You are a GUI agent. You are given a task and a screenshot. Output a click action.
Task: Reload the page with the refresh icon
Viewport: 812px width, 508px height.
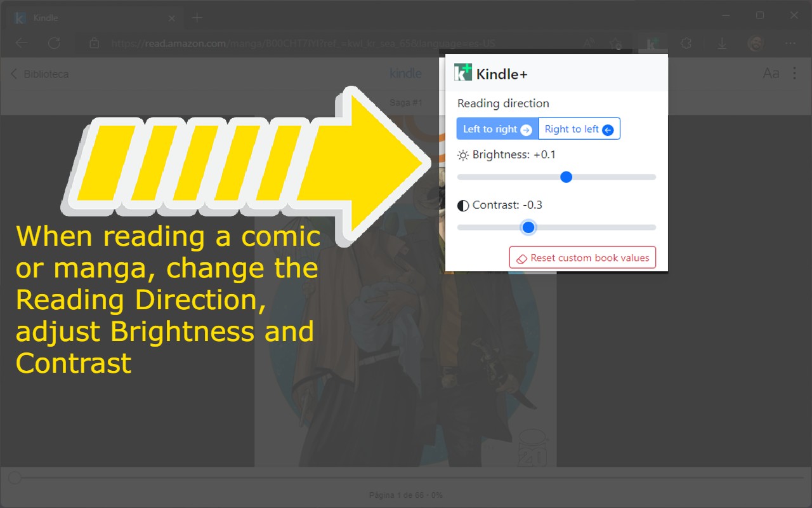(55, 43)
